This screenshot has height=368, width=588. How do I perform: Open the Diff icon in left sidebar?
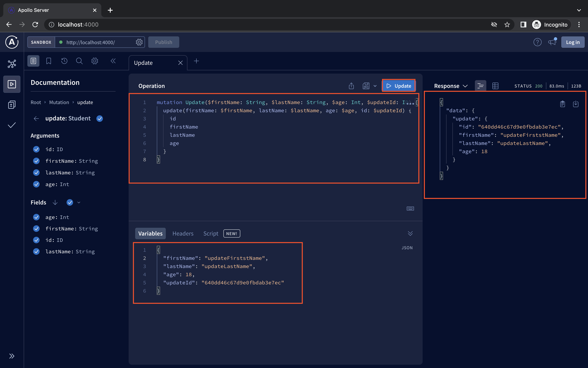[x=12, y=105]
